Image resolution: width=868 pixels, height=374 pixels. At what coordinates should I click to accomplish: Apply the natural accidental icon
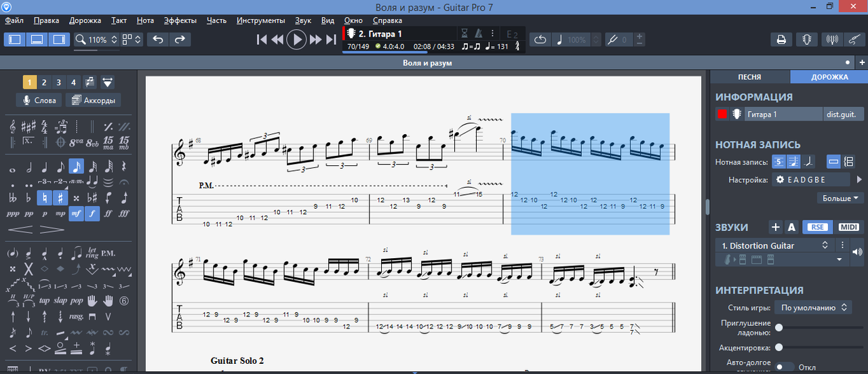pos(44,198)
